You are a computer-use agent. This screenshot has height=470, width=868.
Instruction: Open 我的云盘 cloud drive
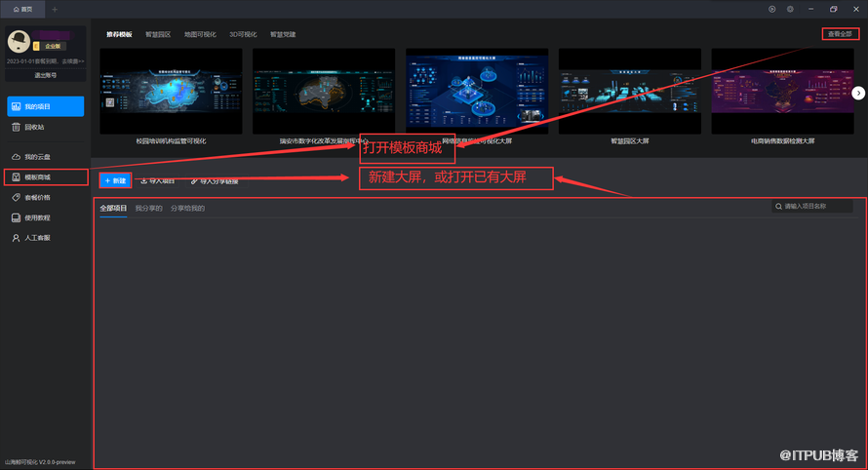click(x=46, y=157)
